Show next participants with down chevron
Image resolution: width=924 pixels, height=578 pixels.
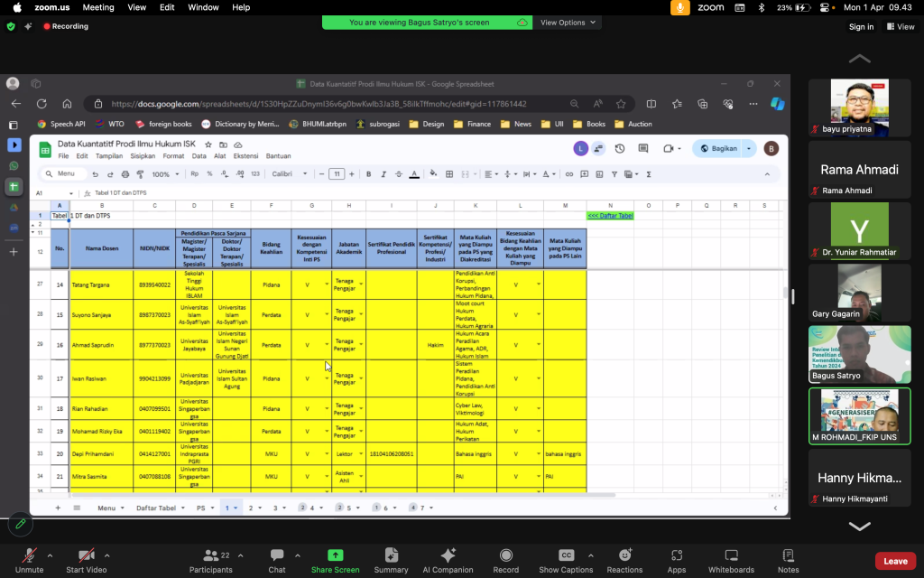coord(859,527)
